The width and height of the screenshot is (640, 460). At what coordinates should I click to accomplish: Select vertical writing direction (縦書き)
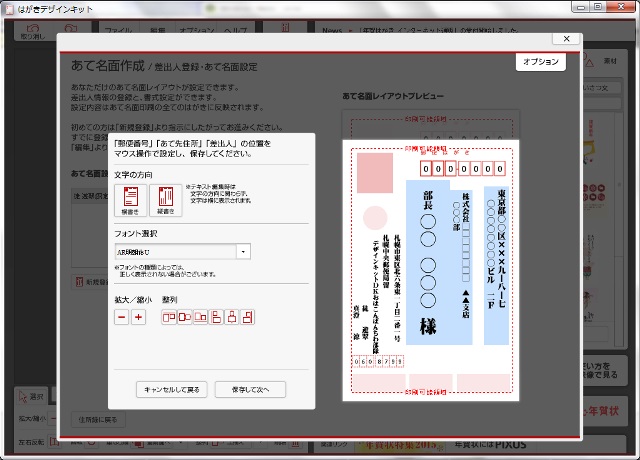point(164,200)
